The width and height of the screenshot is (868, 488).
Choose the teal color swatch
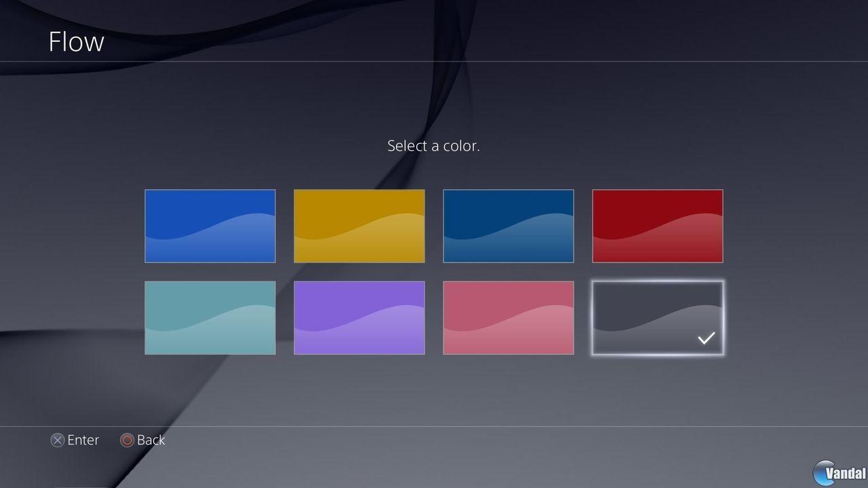pos(210,318)
